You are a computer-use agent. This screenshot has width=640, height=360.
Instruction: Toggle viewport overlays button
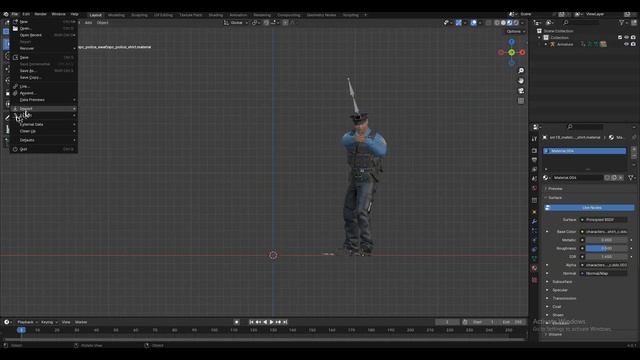pyautogui.click(x=473, y=23)
